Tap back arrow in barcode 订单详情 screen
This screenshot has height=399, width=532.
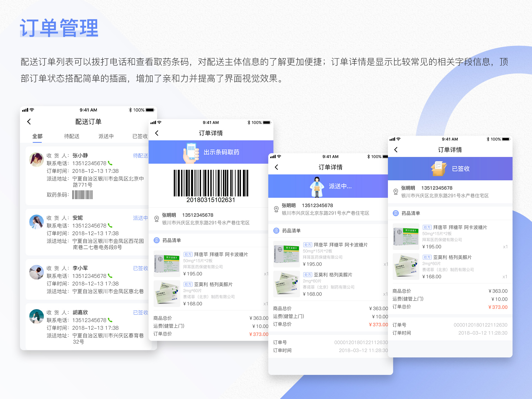[157, 133]
